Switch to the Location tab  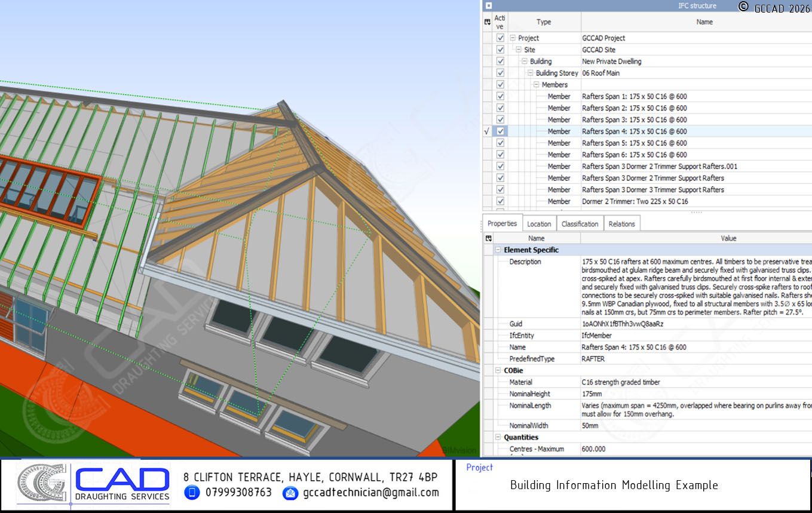[x=538, y=224]
